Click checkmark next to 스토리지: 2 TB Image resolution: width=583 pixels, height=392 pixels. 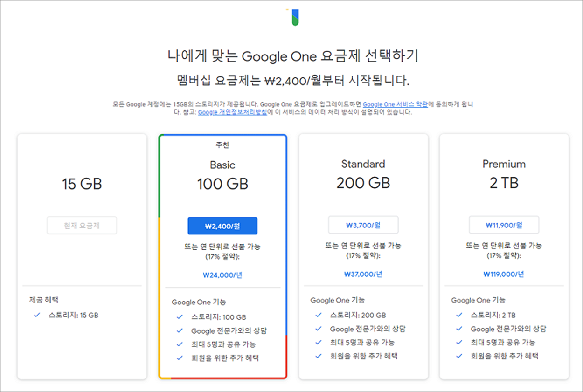pos(459,315)
